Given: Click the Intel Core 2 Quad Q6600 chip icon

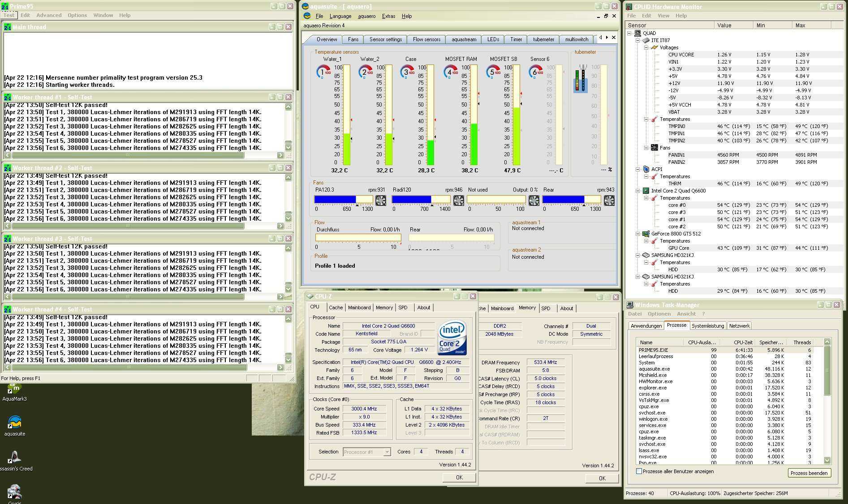Looking at the screenshot, I should pos(646,191).
